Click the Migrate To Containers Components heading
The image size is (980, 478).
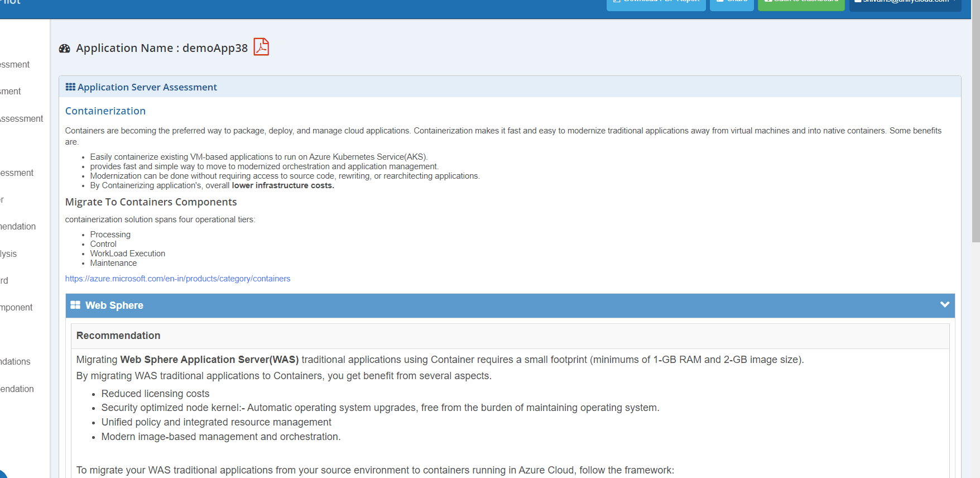[x=151, y=202]
